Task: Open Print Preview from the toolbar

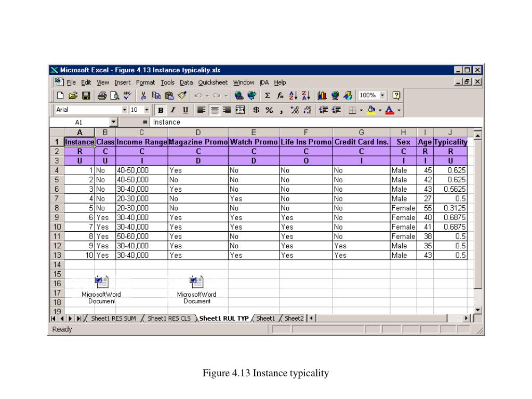Action: pos(115,96)
